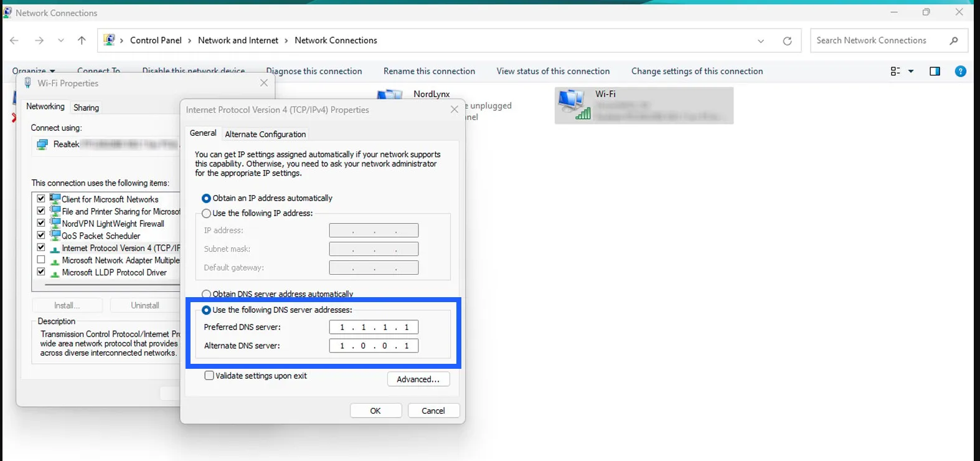Click Preferred DNS server field
Image resolution: width=980 pixels, height=461 pixels.
click(374, 327)
